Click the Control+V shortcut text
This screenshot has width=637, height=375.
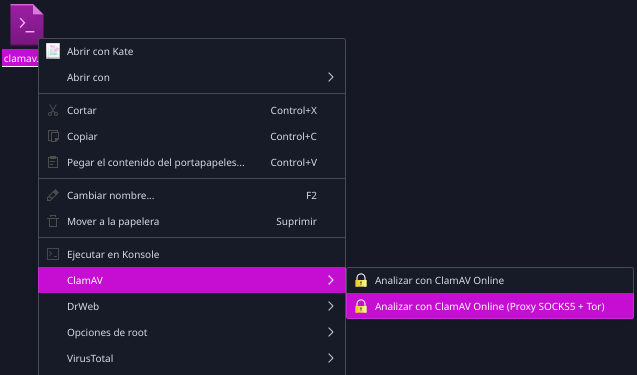(293, 162)
